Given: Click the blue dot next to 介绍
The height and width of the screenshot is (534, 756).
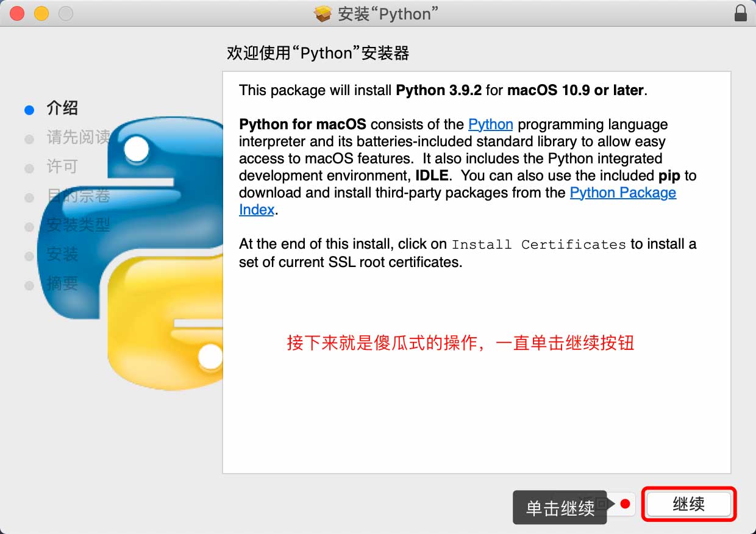Looking at the screenshot, I should click(29, 109).
